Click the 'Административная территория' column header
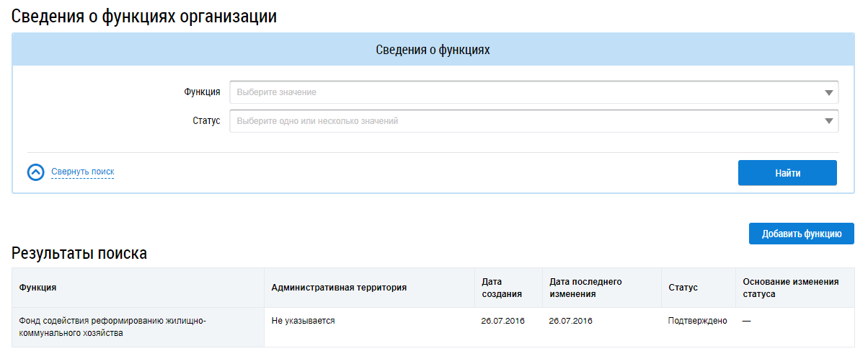 [339, 288]
